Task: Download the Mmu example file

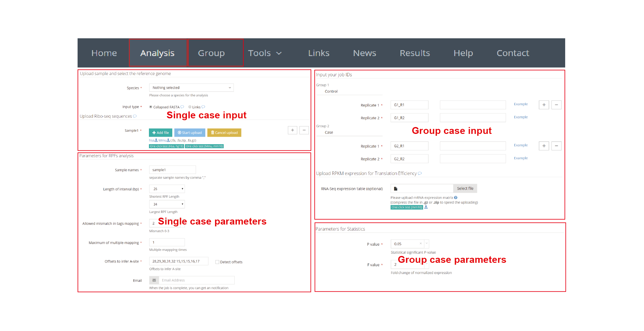Action: coord(164,140)
